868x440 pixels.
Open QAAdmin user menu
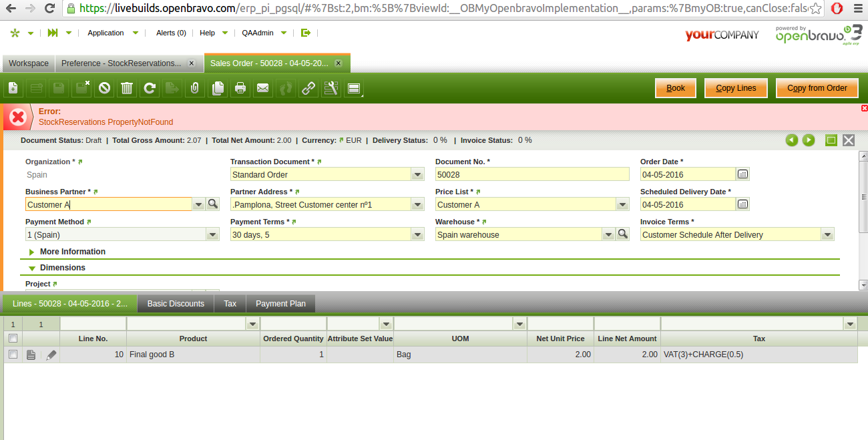[x=264, y=33]
